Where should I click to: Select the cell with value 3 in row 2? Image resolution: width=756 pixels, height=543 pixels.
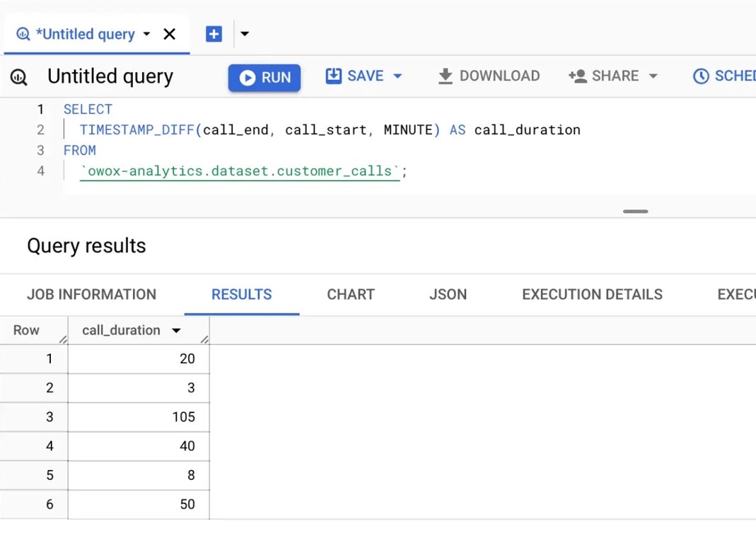139,387
